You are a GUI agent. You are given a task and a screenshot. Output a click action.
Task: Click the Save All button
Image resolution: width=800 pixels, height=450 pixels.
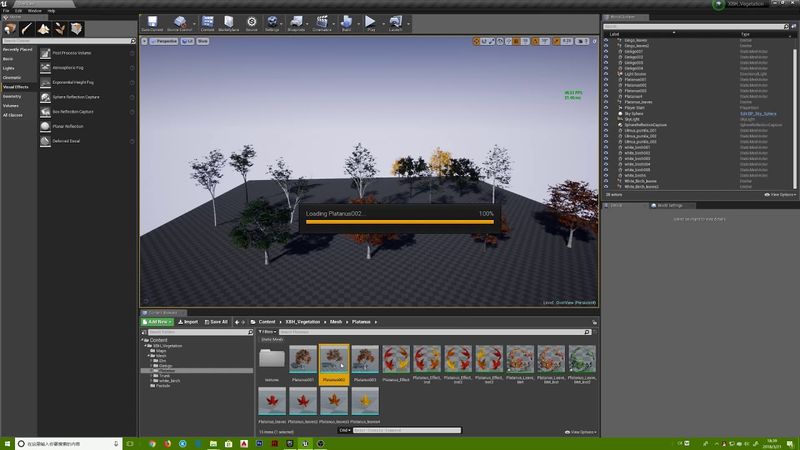(x=218, y=322)
